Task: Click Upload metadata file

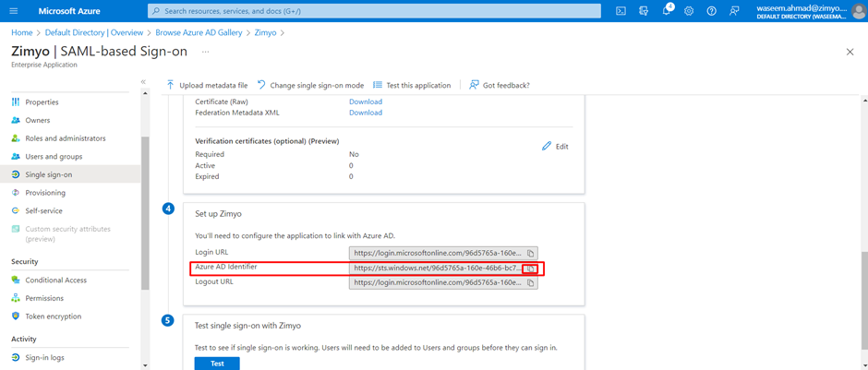Action: [x=207, y=85]
